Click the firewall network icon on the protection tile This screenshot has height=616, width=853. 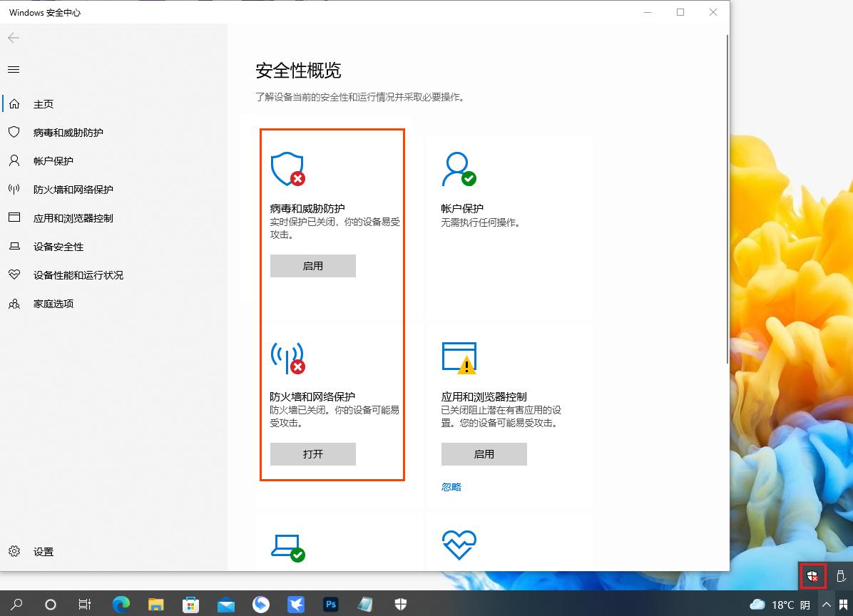(x=288, y=357)
